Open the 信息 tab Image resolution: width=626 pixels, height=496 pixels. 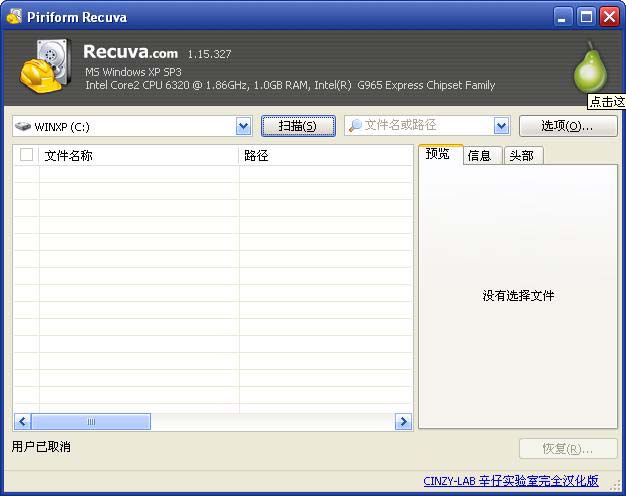[480, 155]
